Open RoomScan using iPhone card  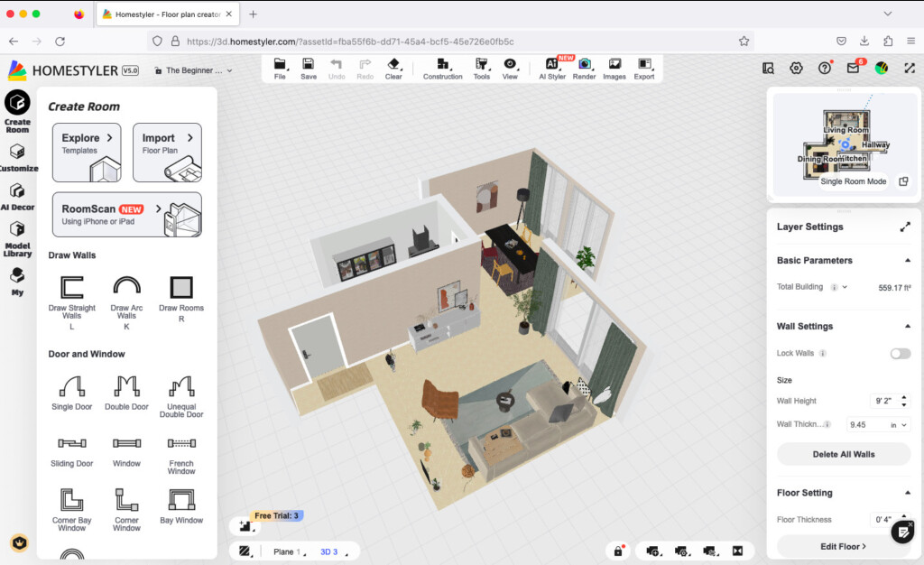pyautogui.click(x=126, y=215)
